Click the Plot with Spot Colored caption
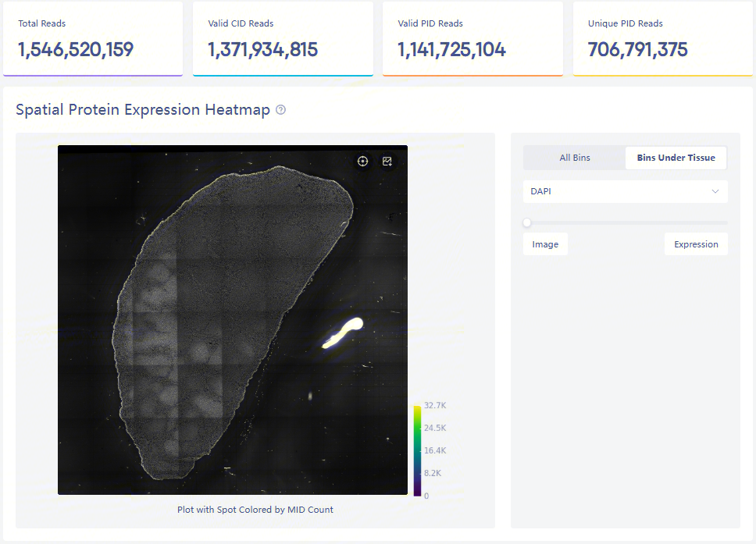Image resolution: width=756 pixels, height=544 pixels. (x=255, y=510)
